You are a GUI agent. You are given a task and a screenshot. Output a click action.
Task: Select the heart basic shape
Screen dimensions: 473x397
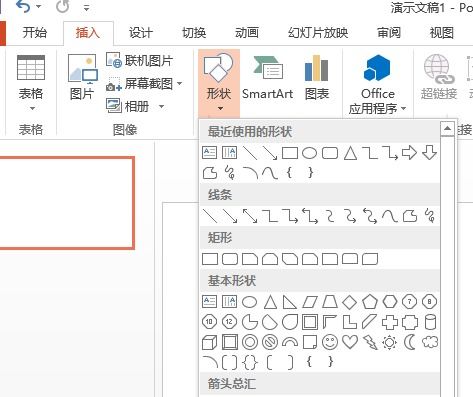click(x=350, y=342)
